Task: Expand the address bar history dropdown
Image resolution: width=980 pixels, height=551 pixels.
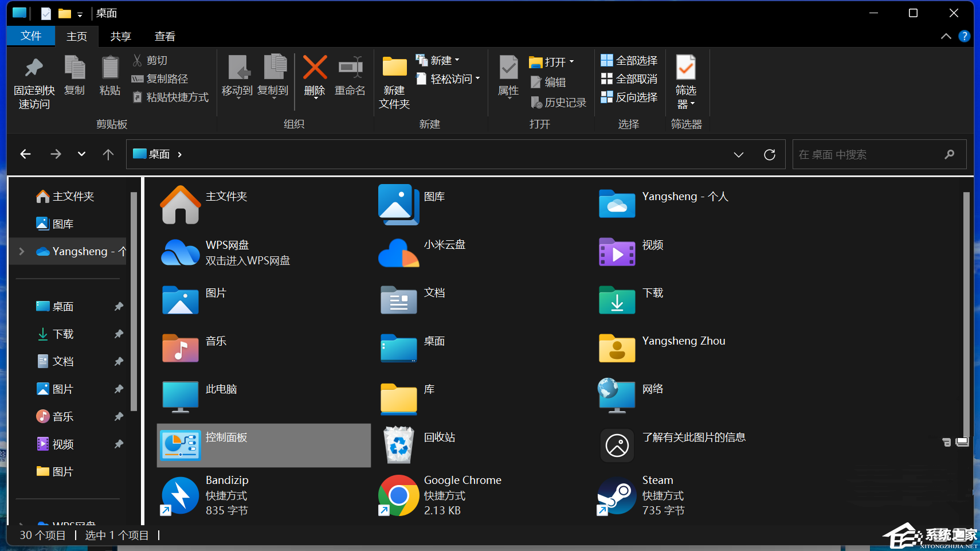Action: pos(739,154)
